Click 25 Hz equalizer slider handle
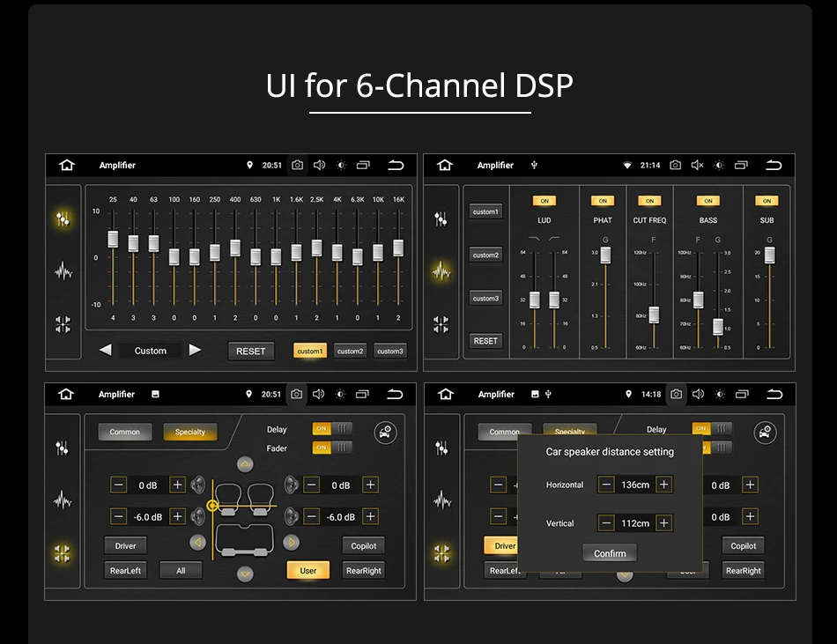The height and width of the screenshot is (644, 837). pyautogui.click(x=113, y=239)
